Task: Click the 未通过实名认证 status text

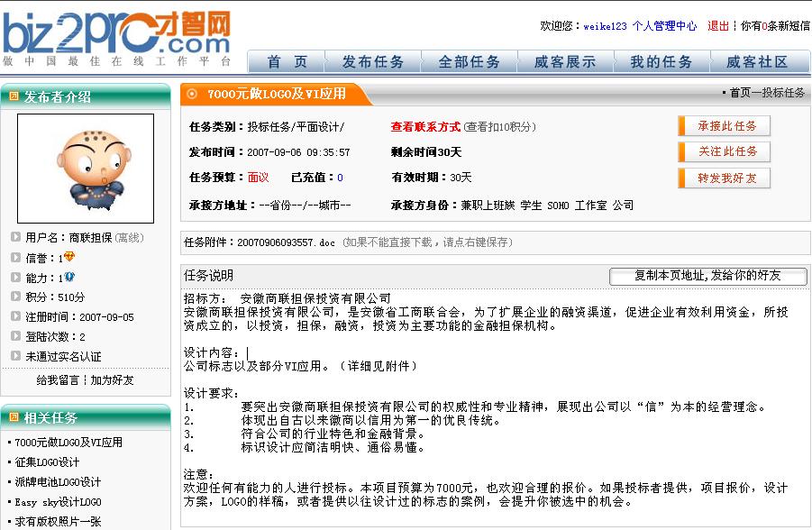Action: (x=64, y=356)
